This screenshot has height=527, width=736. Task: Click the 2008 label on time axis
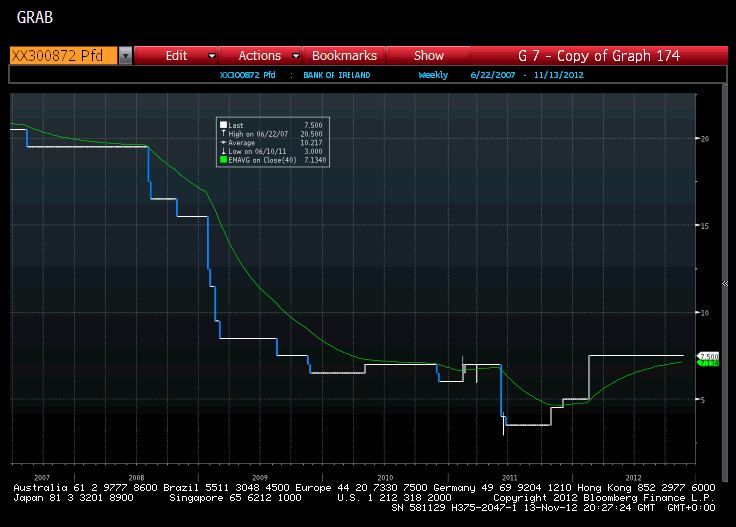tap(137, 478)
